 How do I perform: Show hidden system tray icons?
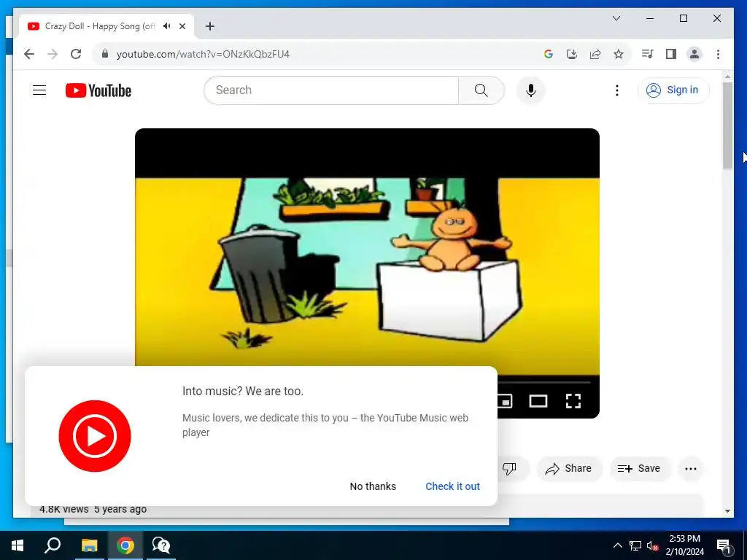(617, 545)
